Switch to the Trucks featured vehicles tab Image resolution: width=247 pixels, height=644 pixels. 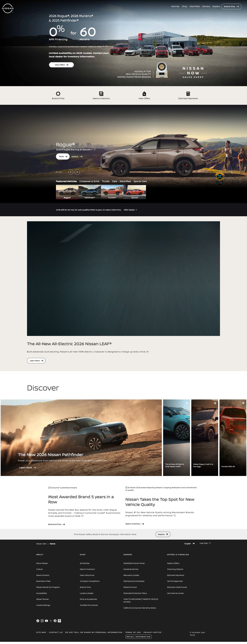tap(105, 181)
